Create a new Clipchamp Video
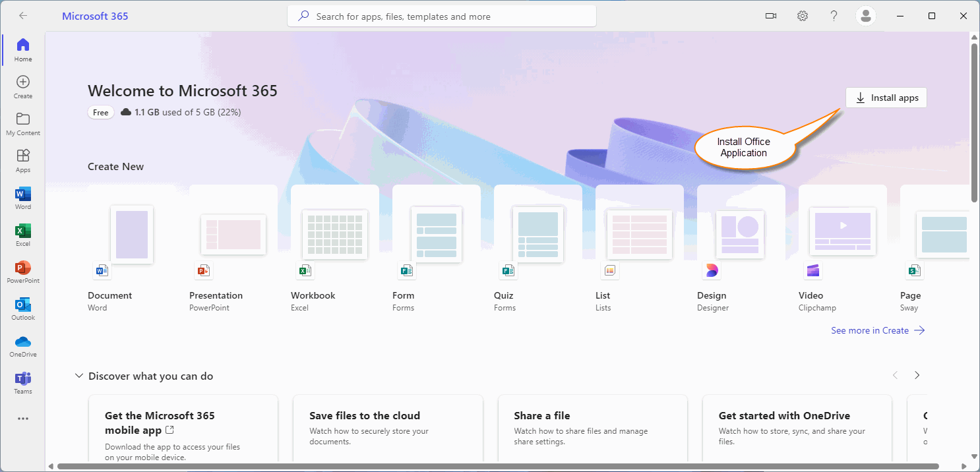The image size is (980, 472). point(843,249)
